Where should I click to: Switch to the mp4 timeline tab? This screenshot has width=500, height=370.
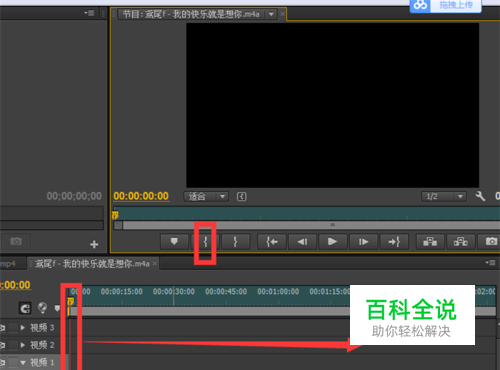click(x=8, y=264)
